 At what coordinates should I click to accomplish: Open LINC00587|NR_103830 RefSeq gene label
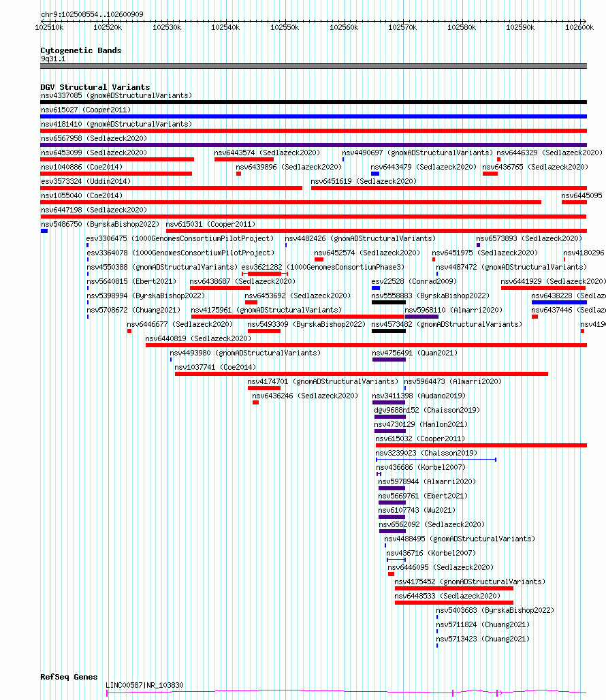point(144,685)
